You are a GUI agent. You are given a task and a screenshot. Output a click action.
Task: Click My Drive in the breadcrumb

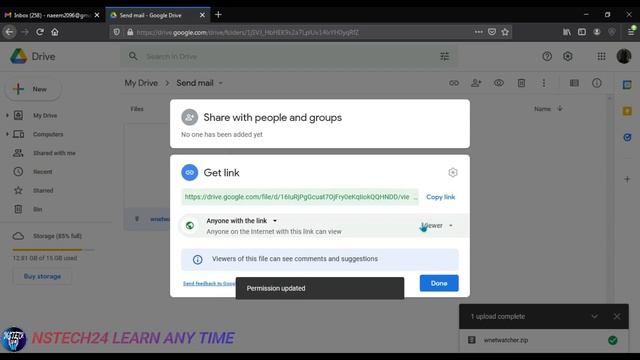[141, 83]
